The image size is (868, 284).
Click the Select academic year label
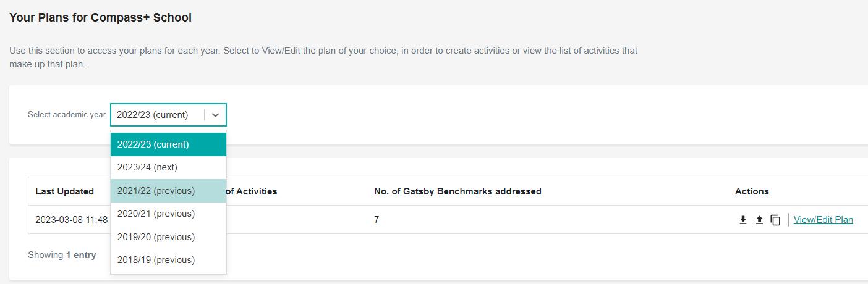pyautogui.click(x=67, y=115)
